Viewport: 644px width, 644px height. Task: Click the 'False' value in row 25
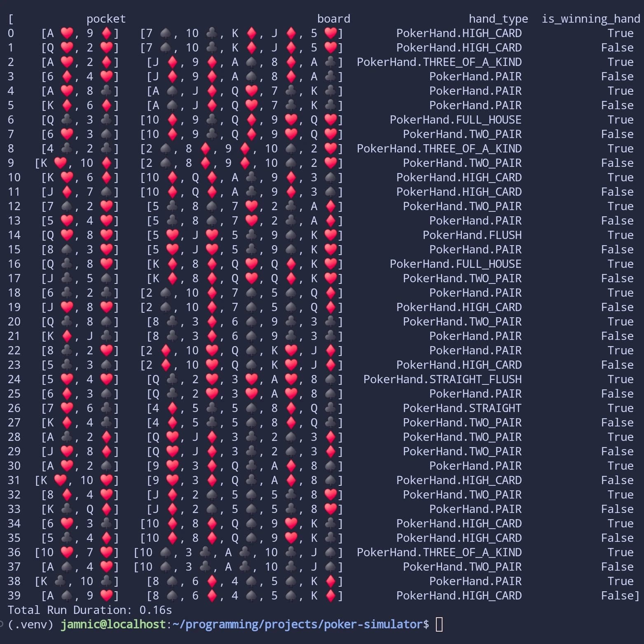(617, 394)
